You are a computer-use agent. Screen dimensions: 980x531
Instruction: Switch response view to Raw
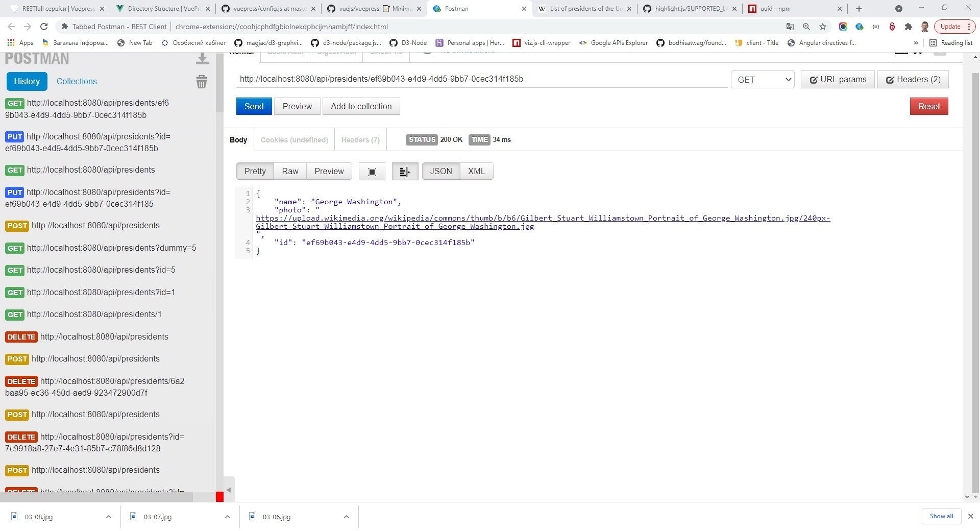(x=290, y=172)
